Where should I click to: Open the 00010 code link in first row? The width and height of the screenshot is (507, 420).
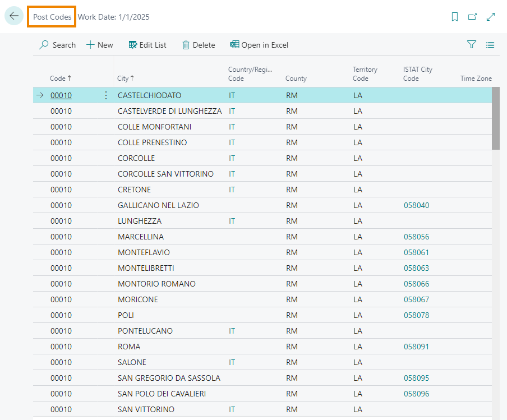click(x=61, y=95)
